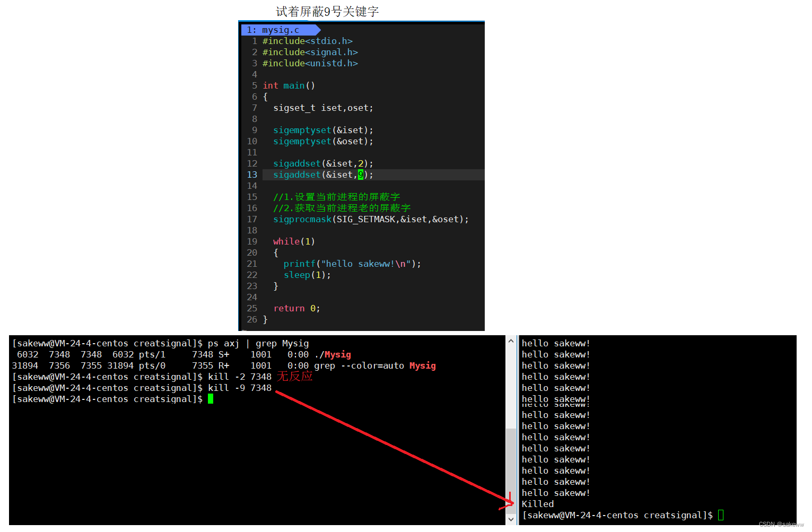Image resolution: width=812 pixels, height=532 pixels.
Task: Click the sigprocmask(SIG_SETMASK,&iset,&oset) line
Action: (371, 219)
